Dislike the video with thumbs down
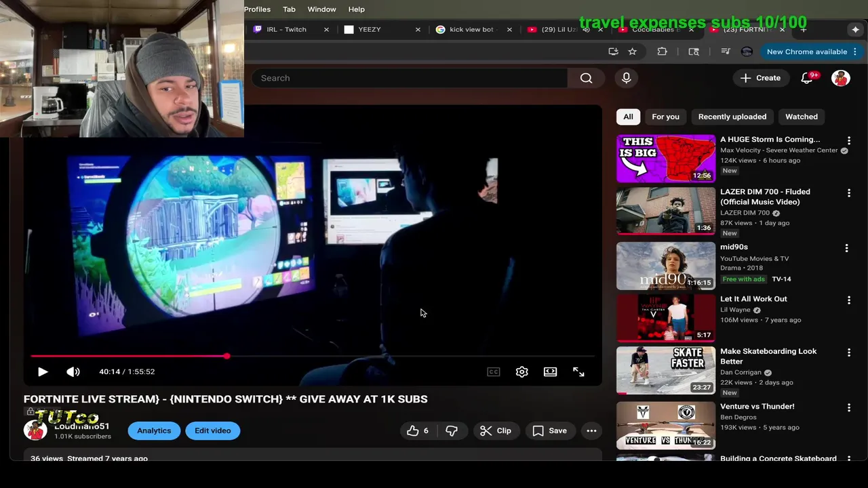868x488 pixels. click(452, 430)
